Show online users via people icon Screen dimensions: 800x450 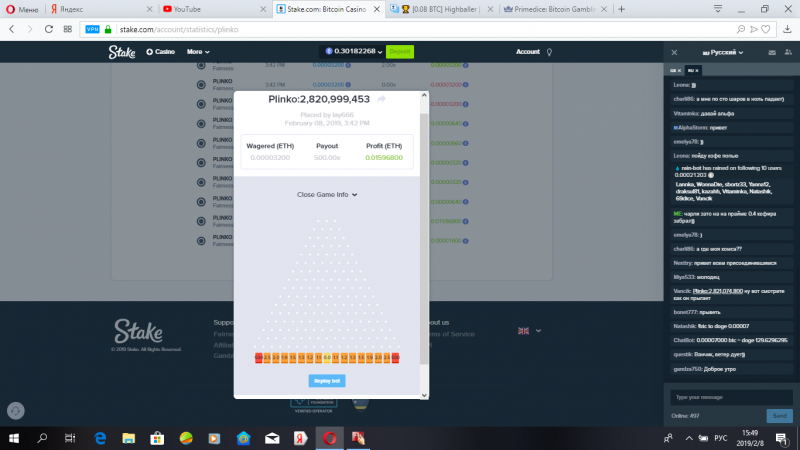788,52
